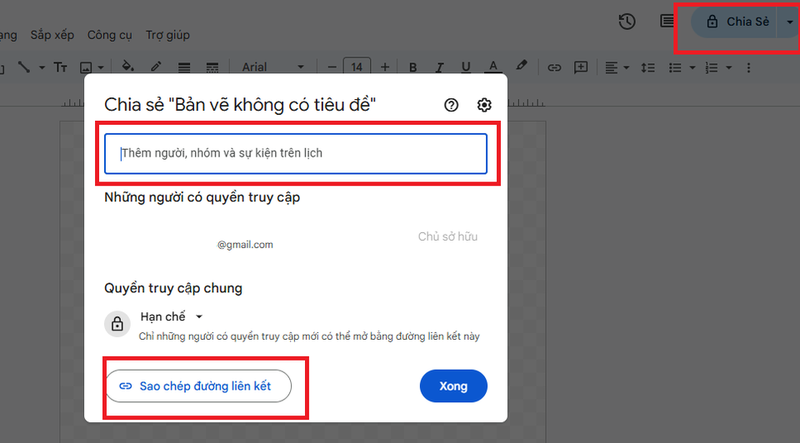Image resolution: width=800 pixels, height=443 pixels.
Task: Click the font size 14 field
Action: tap(357, 67)
